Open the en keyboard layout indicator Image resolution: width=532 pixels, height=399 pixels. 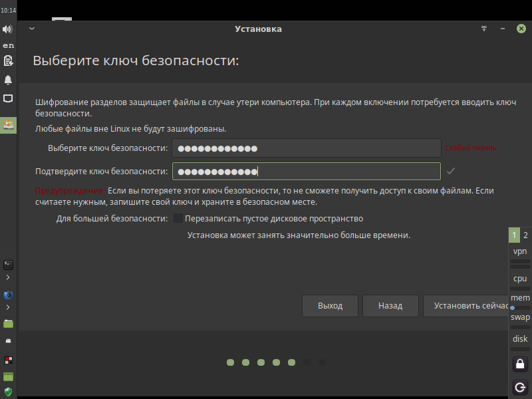point(9,45)
